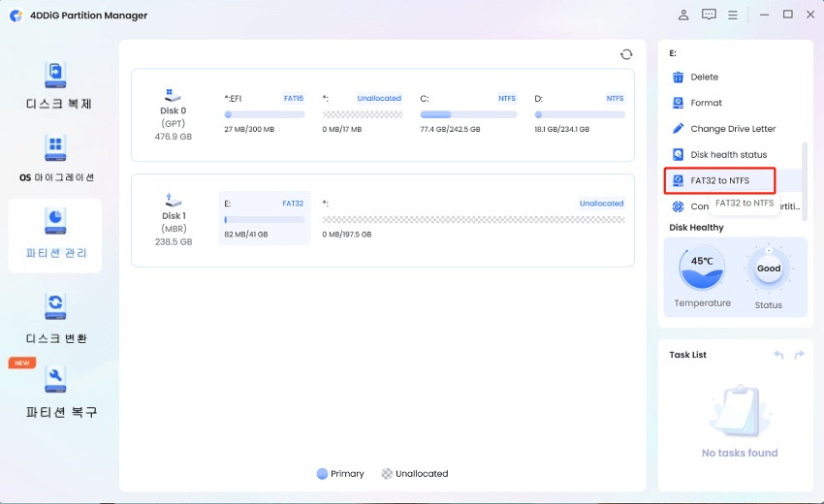
Task: Select the *:EFI FAT16 partition
Action: point(265,113)
